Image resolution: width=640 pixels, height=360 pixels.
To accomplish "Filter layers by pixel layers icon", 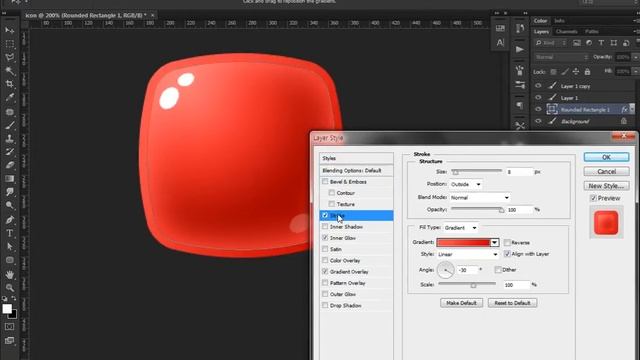I will pyautogui.click(x=577, y=43).
